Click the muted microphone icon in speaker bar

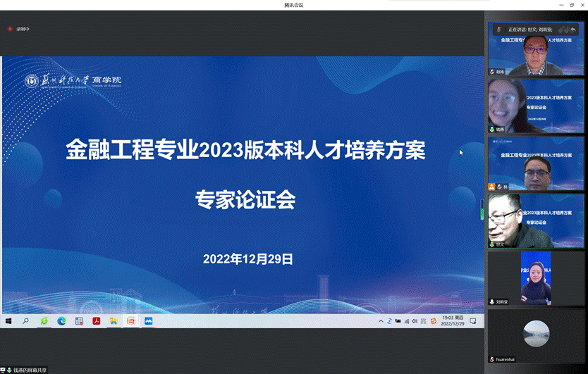[499, 30]
